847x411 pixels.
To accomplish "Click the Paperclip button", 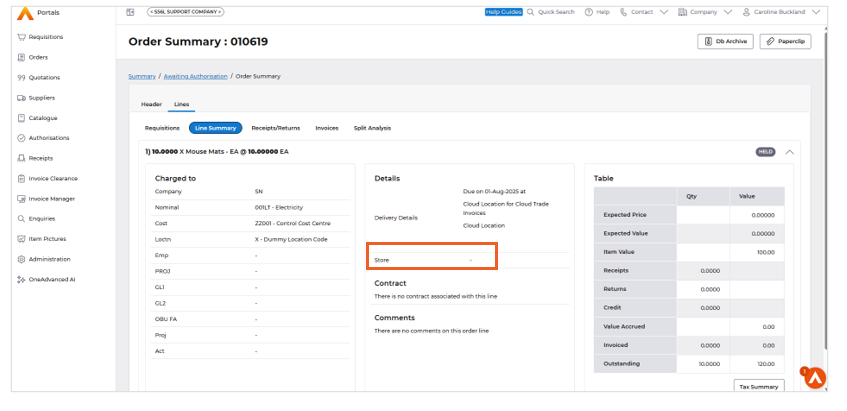I will click(785, 42).
